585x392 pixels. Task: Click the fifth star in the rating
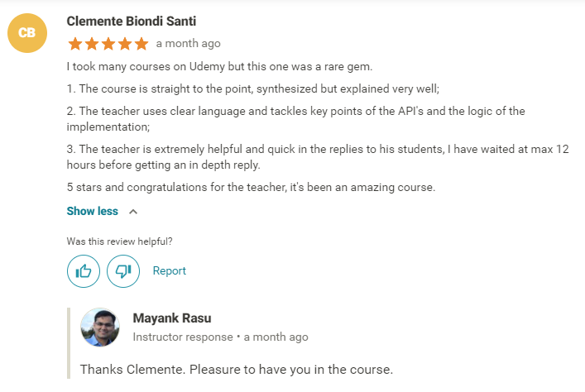coord(141,44)
